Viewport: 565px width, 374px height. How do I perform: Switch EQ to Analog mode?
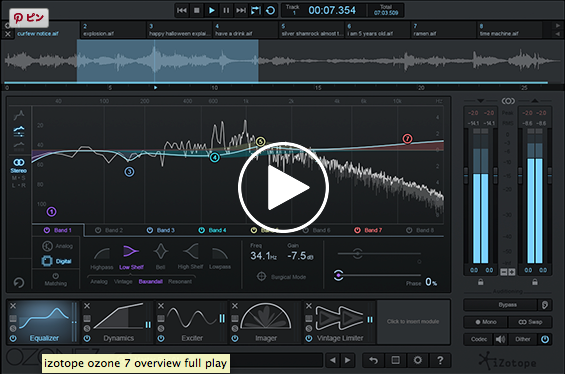57,246
